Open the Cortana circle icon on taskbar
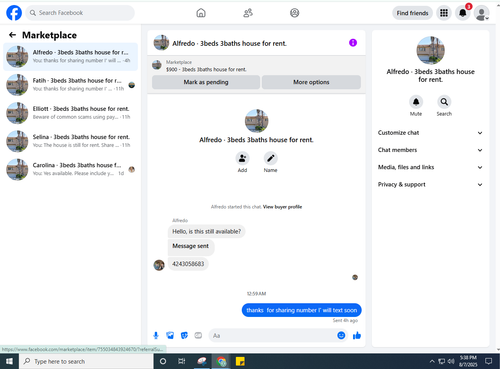 (163, 361)
